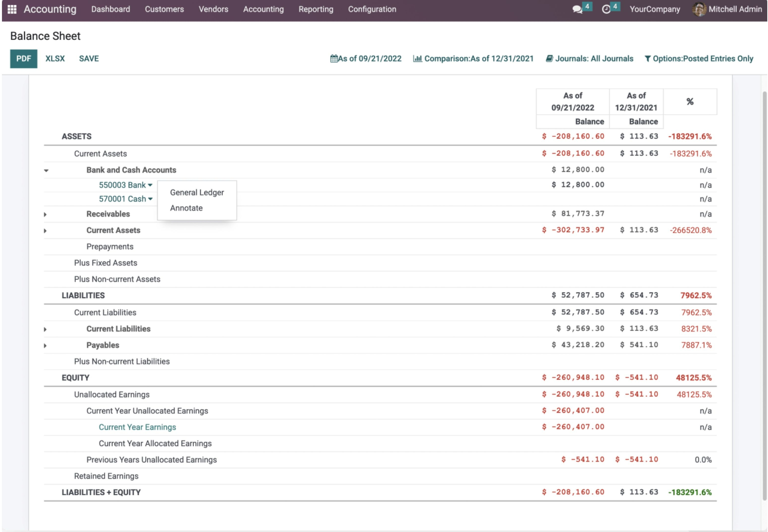The width and height of the screenshot is (768, 532).
Task: Collapse the Bank and Cash Accounts section
Action: click(x=46, y=171)
